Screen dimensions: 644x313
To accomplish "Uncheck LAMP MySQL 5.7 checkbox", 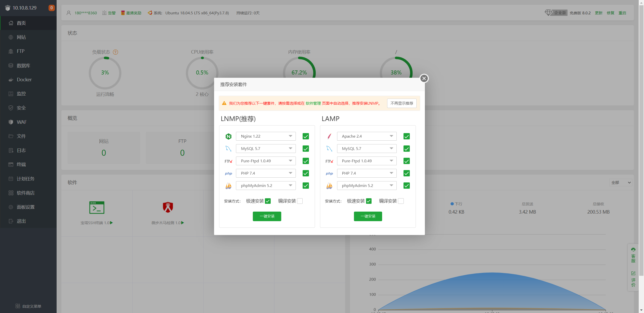I will [x=407, y=149].
